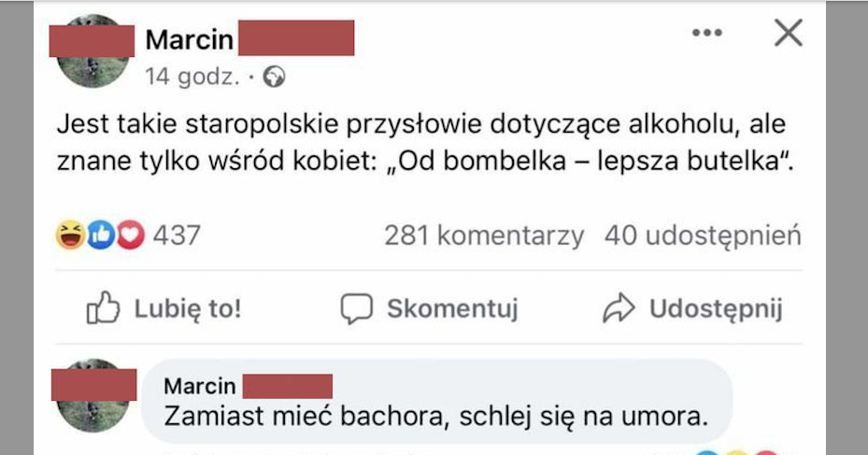Open the 40 udostępnień link
868x455 pixels.
703,235
